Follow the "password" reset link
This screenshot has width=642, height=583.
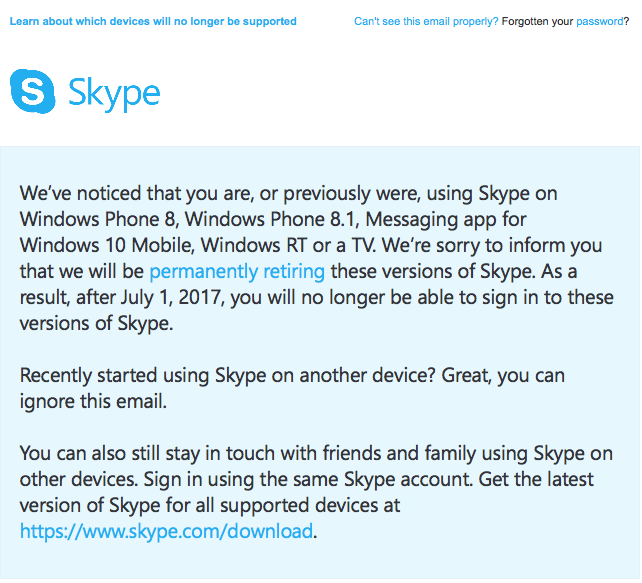[599, 21]
